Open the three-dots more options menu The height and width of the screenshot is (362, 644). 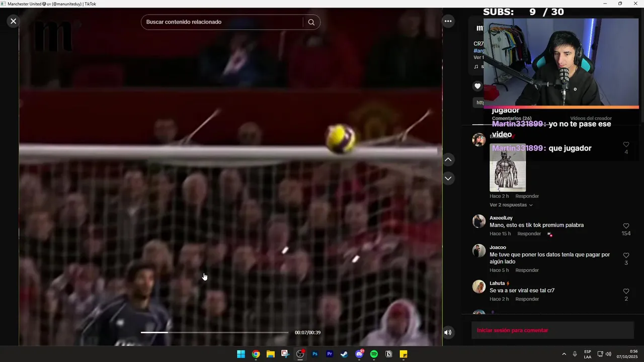point(448,21)
